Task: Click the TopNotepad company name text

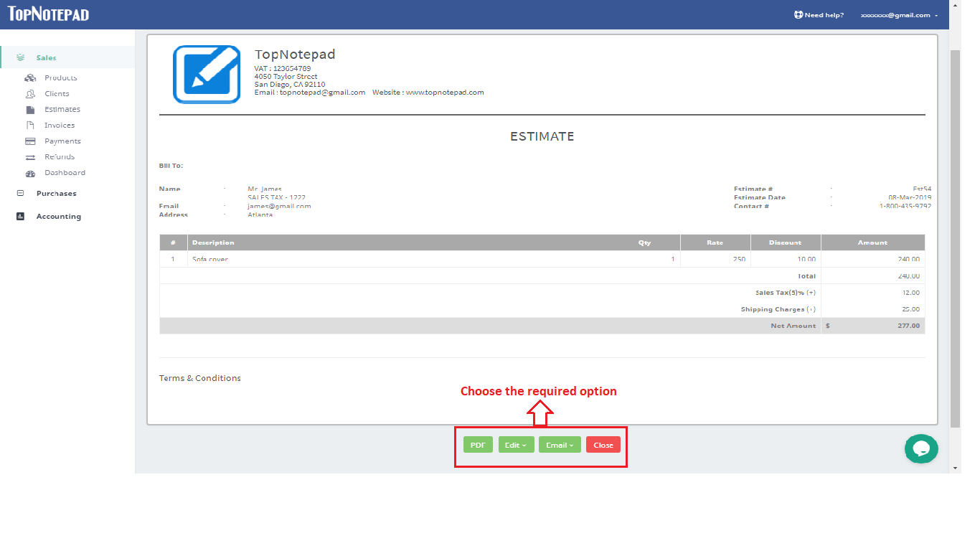Action: [x=295, y=55]
